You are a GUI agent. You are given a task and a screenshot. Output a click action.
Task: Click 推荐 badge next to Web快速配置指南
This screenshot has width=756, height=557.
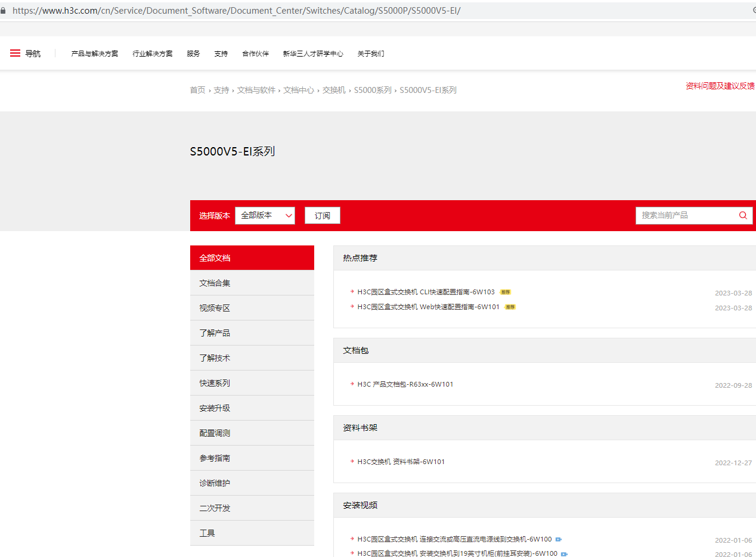[x=510, y=307]
